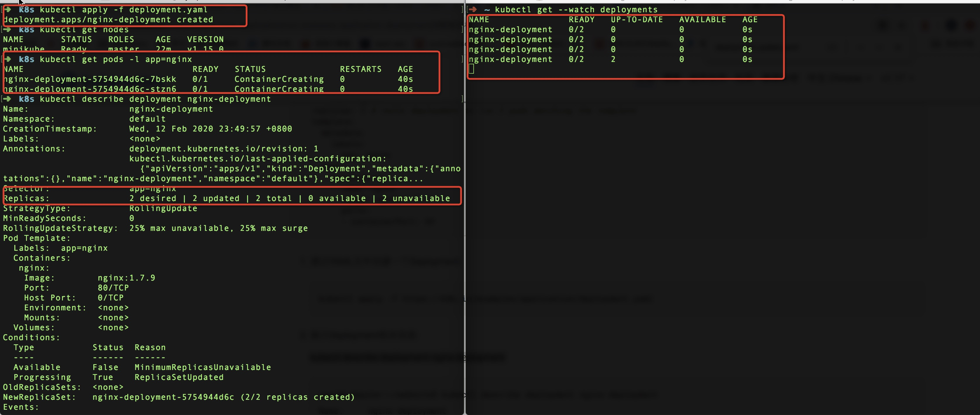Click the UP-TO-DATE value '2' in watch output
Image resolution: width=980 pixels, height=415 pixels.
[x=613, y=59]
